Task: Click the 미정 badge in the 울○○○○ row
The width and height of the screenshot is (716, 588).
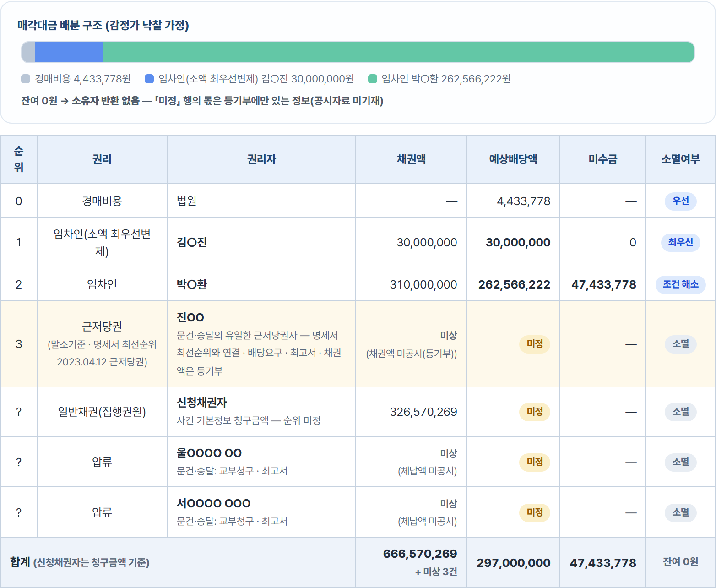Action: coord(535,462)
